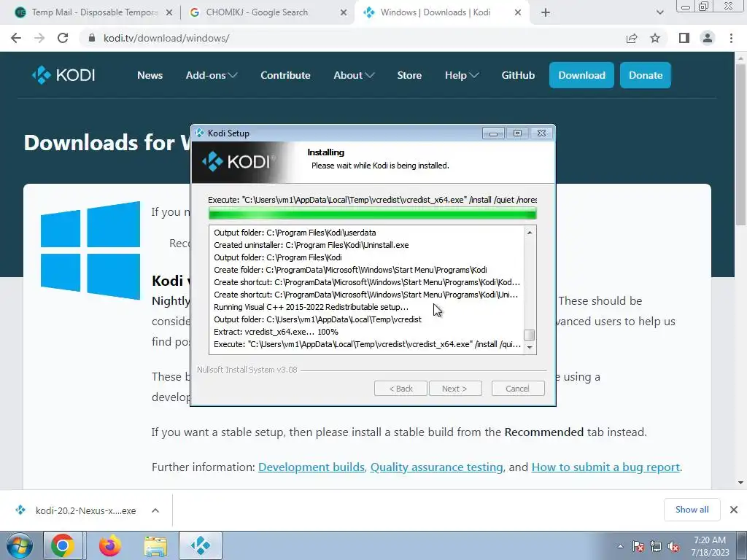
Task: Select "Output folder: C:\Program Files\Kodi\userdata" line
Action: click(295, 233)
